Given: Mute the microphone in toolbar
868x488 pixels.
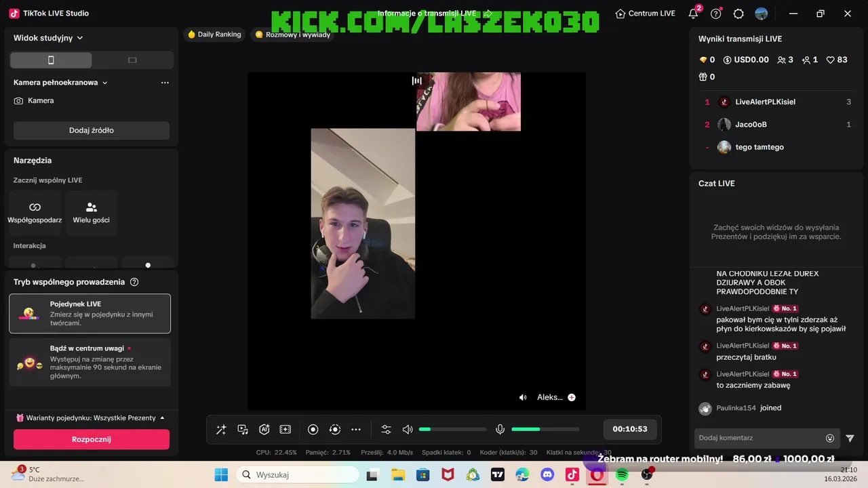Looking at the screenshot, I should coord(500,430).
